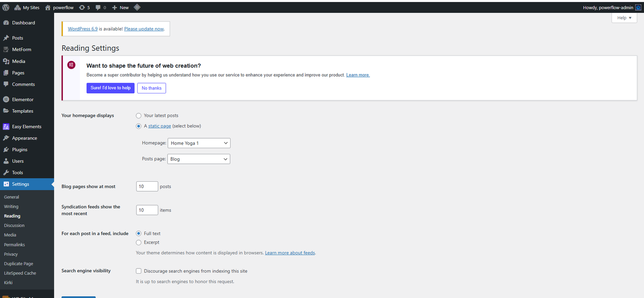Image resolution: width=644 pixels, height=298 pixels.
Task: Open the Discussion settings submenu
Action: pyautogui.click(x=14, y=226)
